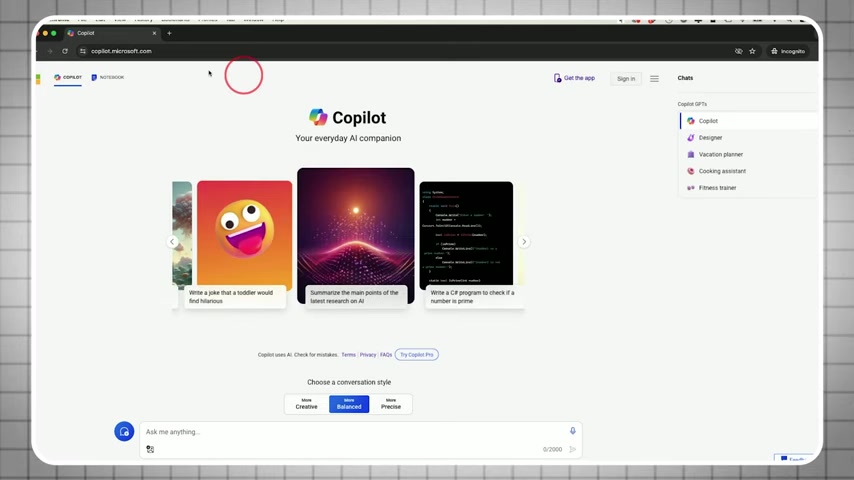
Task: Click 'Write a joke that a toddler' caption
Action: pyautogui.click(x=235, y=297)
